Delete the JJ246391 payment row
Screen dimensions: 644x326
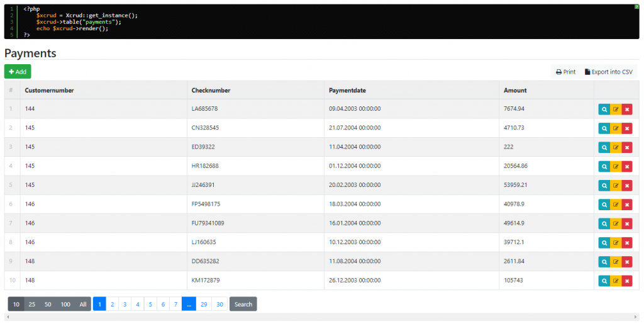[x=627, y=186]
